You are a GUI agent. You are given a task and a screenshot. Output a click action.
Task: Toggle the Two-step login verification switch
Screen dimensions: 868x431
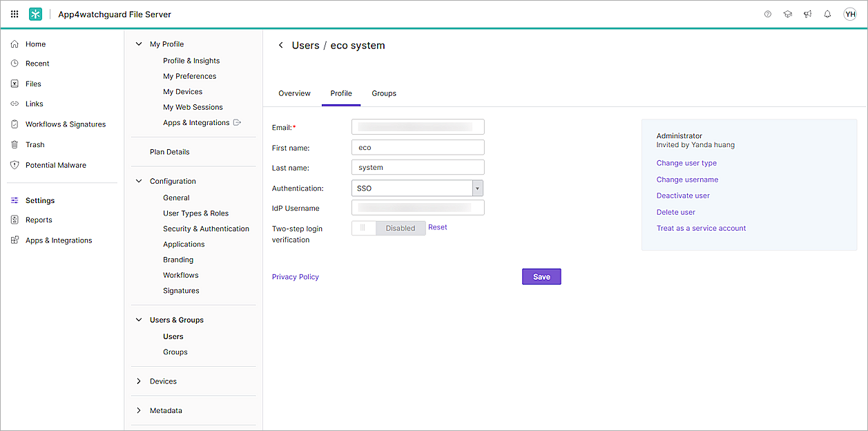pos(388,228)
